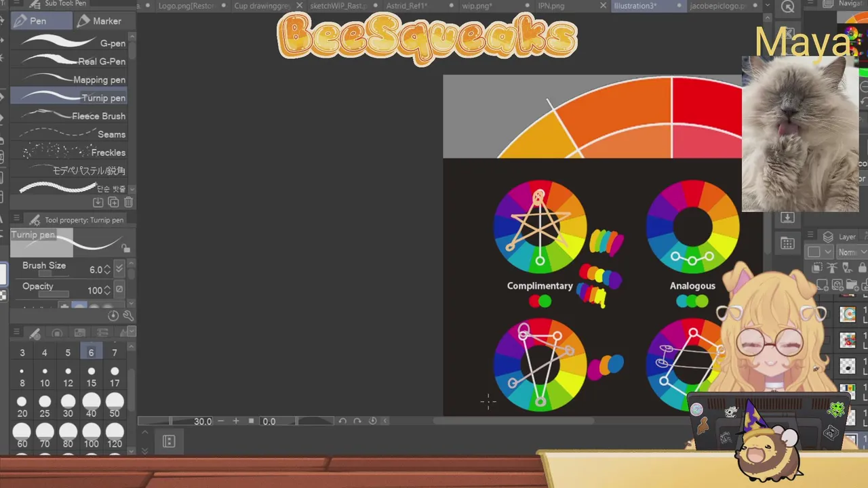The height and width of the screenshot is (488, 868).
Task: Click the horizontal canvas scrollbar
Action: point(513,421)
